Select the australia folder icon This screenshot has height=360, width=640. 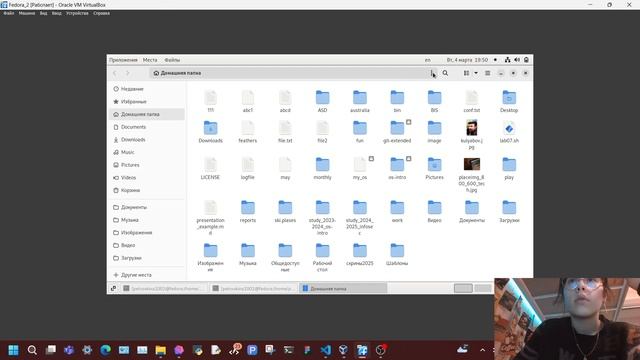(x=360, y=98)
